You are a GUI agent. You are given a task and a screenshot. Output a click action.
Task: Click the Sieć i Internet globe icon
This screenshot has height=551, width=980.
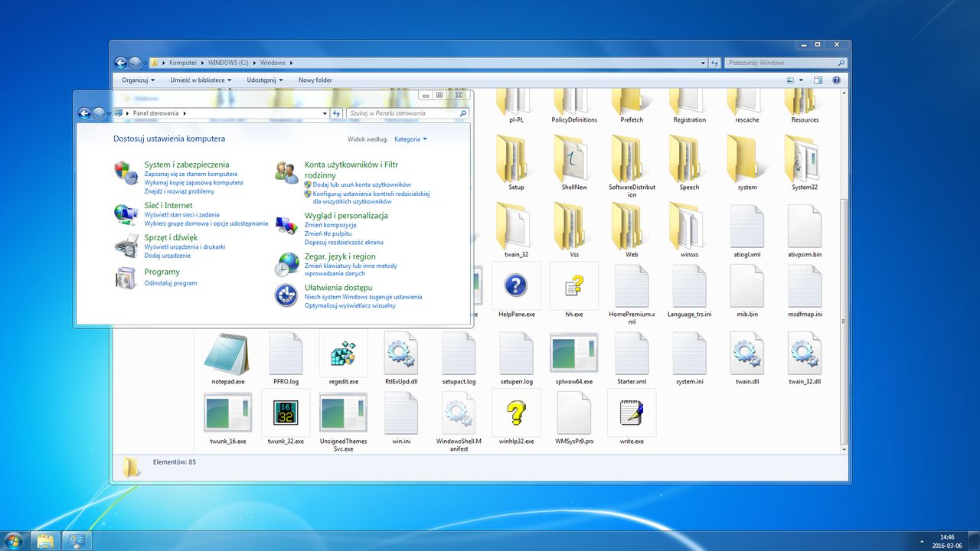coord(126,214)
